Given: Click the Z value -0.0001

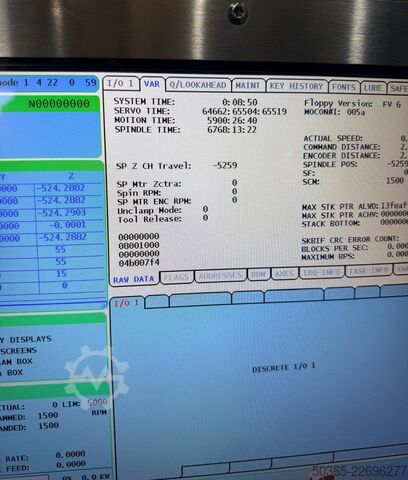Looking at the screenshot, I should pyautogui.click(x=68, y=225).
